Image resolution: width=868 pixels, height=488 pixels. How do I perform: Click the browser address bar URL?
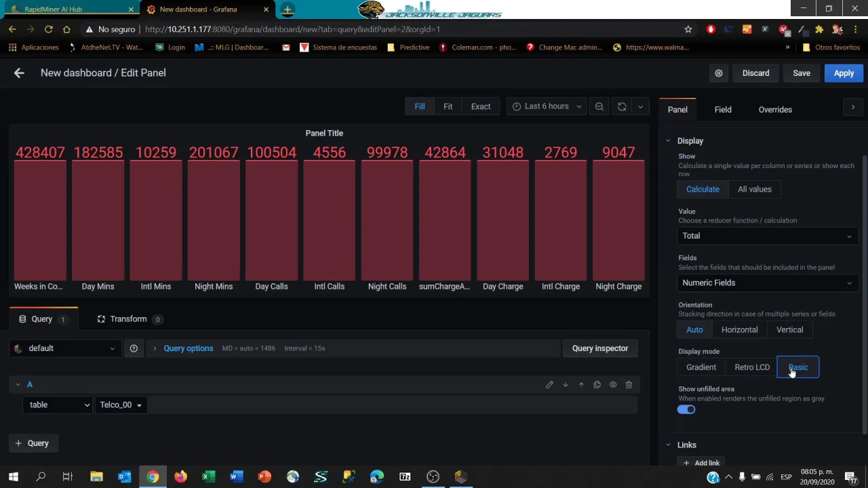coord(292,29)
